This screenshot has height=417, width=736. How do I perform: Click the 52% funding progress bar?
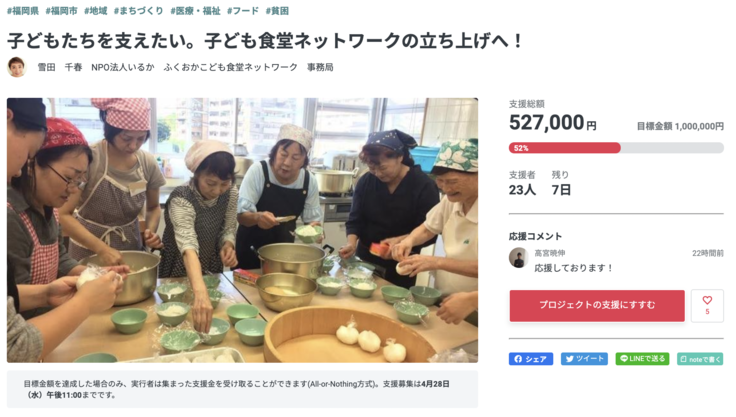pyautogui.click(x=616, y=148)
